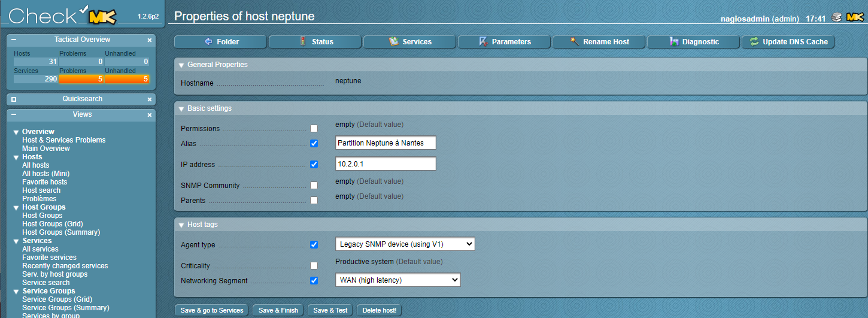Collapse the Services tree in Views

(16, 241)
